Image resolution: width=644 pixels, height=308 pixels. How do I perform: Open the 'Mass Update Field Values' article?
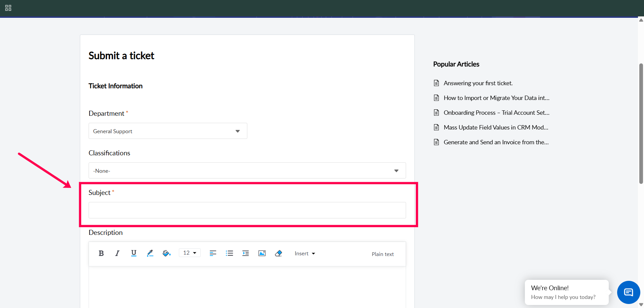point(496,127)
